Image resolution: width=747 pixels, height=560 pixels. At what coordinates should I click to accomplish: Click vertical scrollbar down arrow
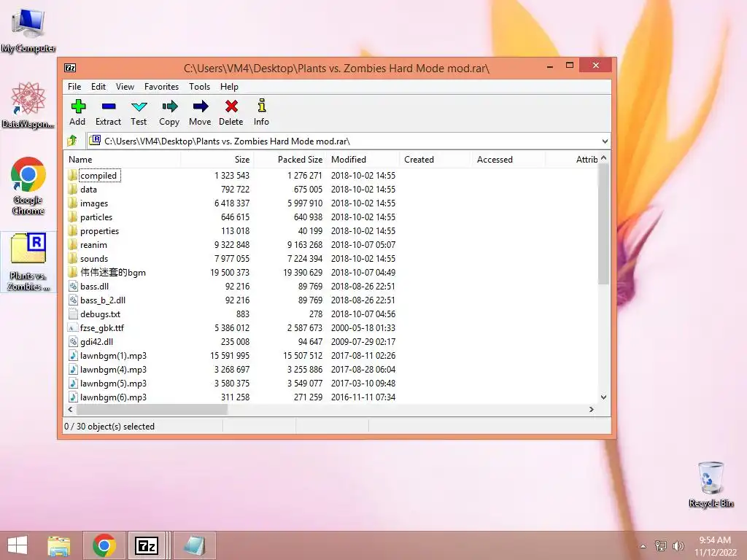[x=603, y=397]
